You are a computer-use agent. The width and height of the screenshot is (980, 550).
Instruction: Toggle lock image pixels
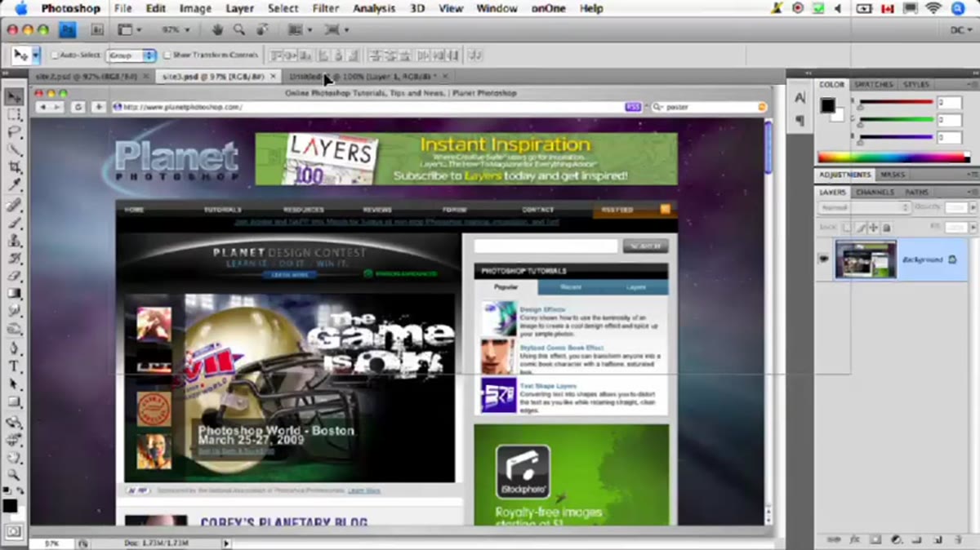(x=860, y=228)
